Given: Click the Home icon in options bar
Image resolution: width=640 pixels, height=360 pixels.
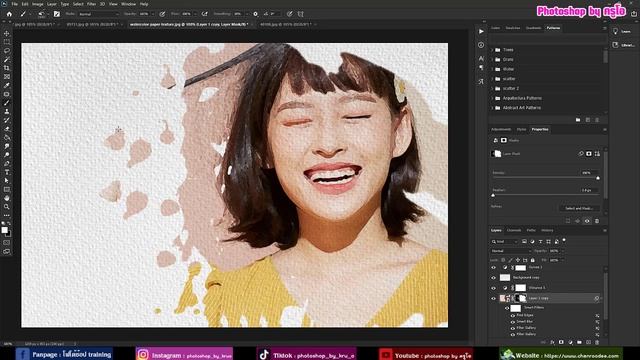Looking at the screenshot, I should (x=9, y=14).
